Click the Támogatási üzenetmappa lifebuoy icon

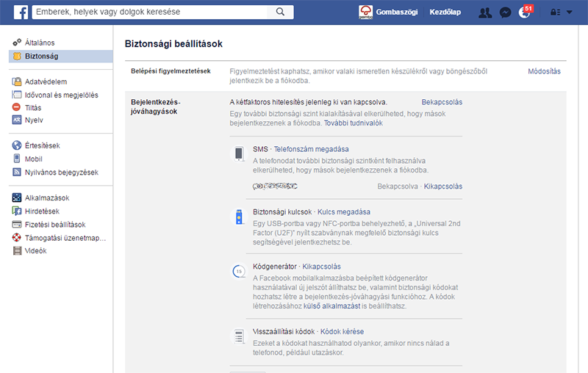(17, 237)
